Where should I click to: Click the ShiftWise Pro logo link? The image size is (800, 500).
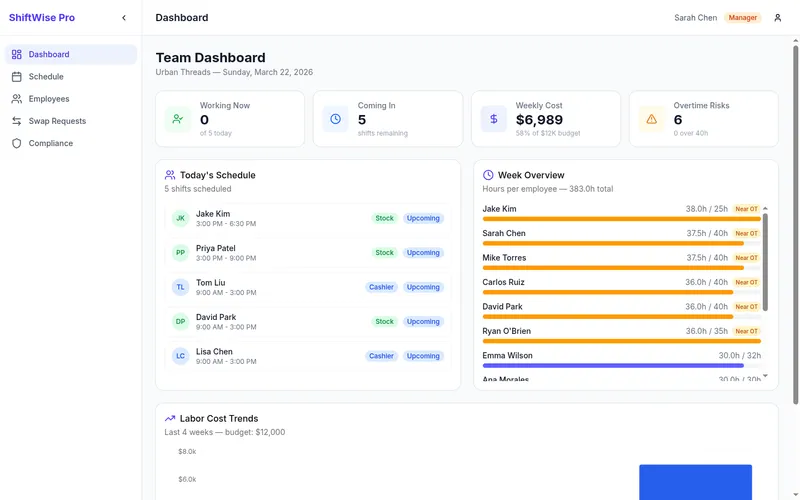point(42,18)
